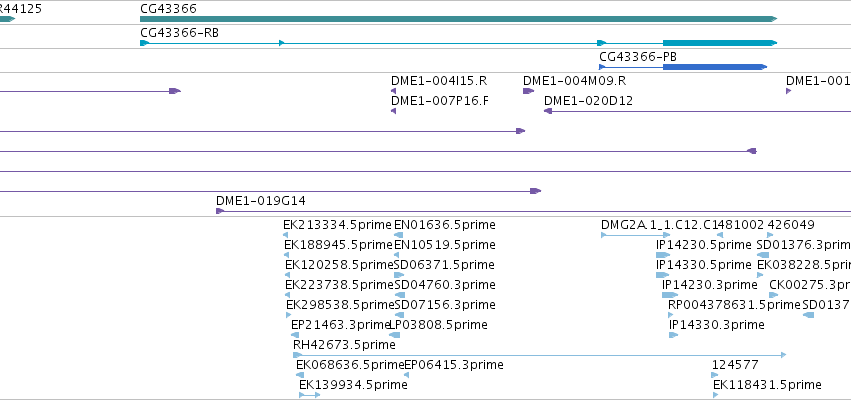Select the EK118431.5prime label

click(767, 385)
